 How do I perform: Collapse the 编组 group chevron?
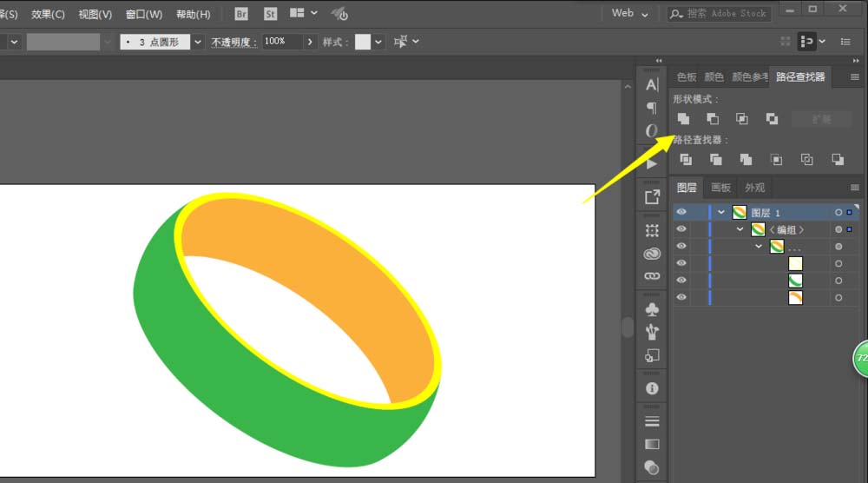click(x=740, y=228)
